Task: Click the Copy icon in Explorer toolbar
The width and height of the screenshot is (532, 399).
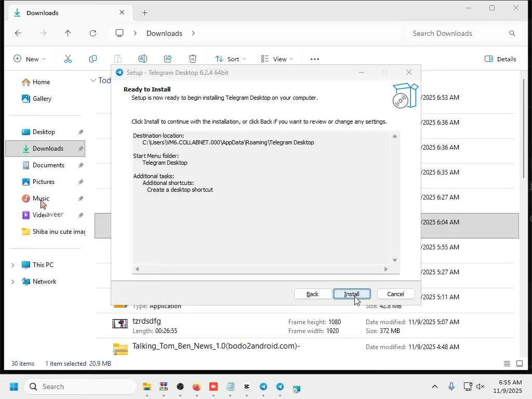Action: tap(92, 59)
